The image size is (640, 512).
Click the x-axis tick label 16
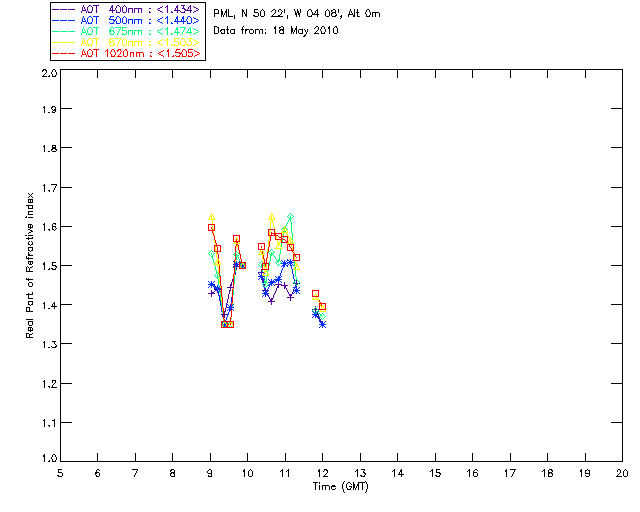click(x=472, y=473)
